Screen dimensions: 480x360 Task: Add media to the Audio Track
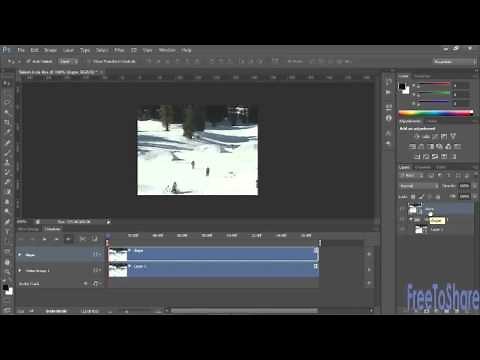click(x=369, y=283)
